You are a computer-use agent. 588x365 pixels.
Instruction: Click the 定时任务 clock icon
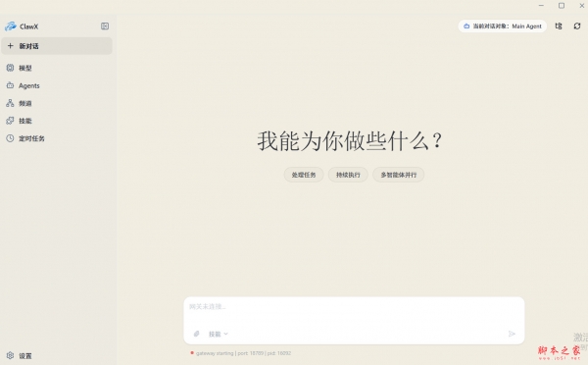pos(10,138)
